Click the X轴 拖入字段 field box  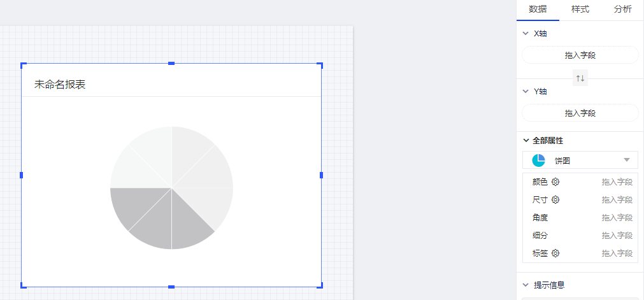[580, 55]
